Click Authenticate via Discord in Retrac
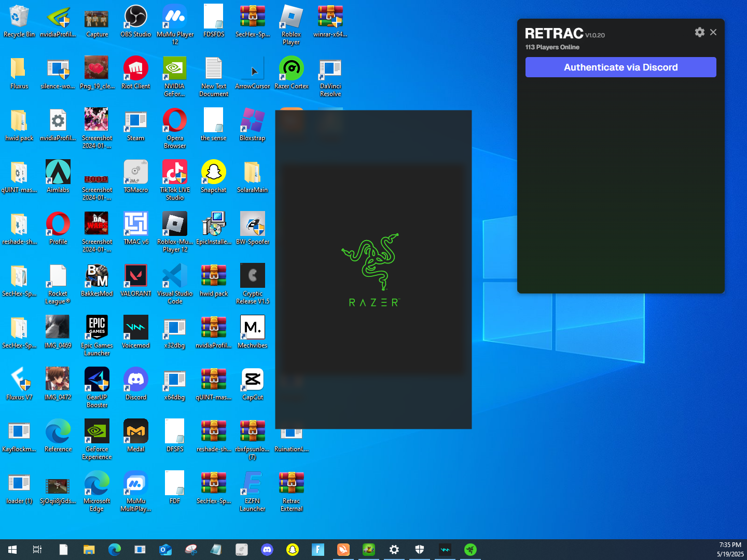Viewport: 747px width, 560px height. click(x=620, y=67)
